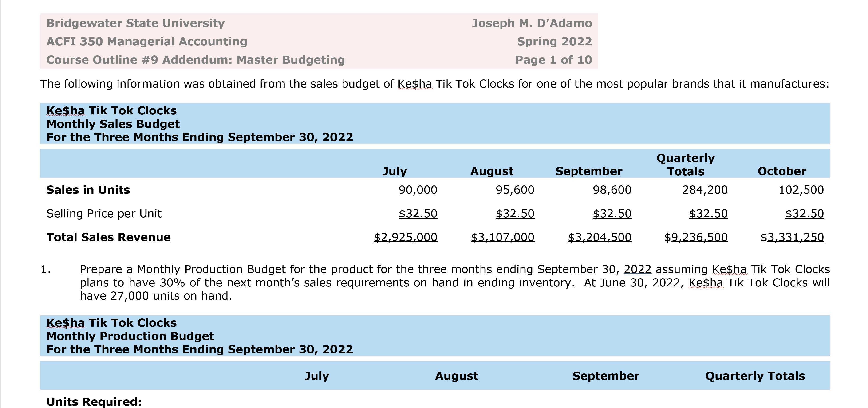Click the "Monthly Production Budget" title
This screenshot has width=868, height=408.
point(130,336)
